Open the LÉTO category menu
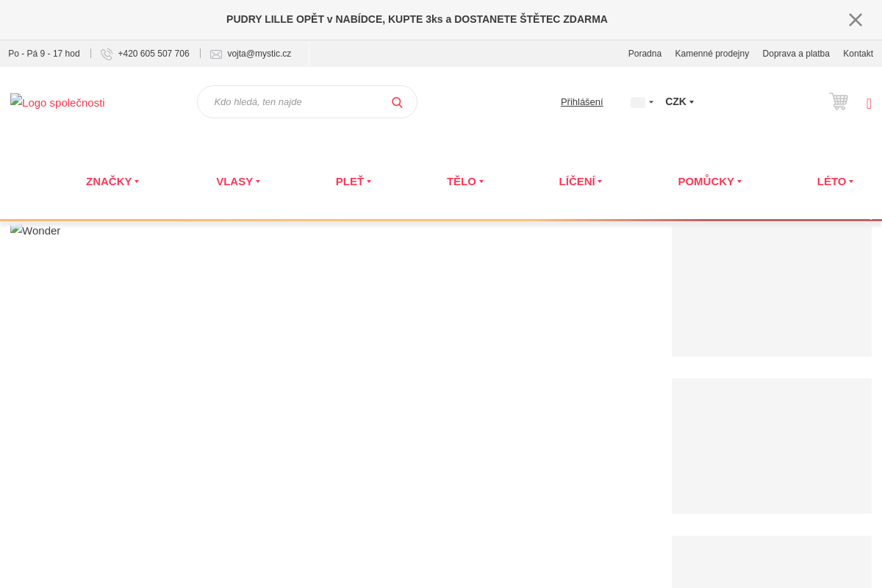 point(835,182)
